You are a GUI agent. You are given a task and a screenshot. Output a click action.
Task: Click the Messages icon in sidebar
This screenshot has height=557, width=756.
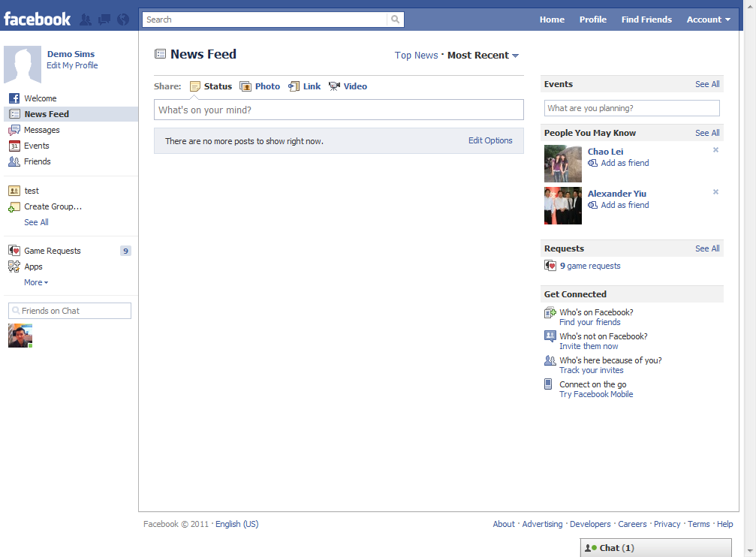14,130
